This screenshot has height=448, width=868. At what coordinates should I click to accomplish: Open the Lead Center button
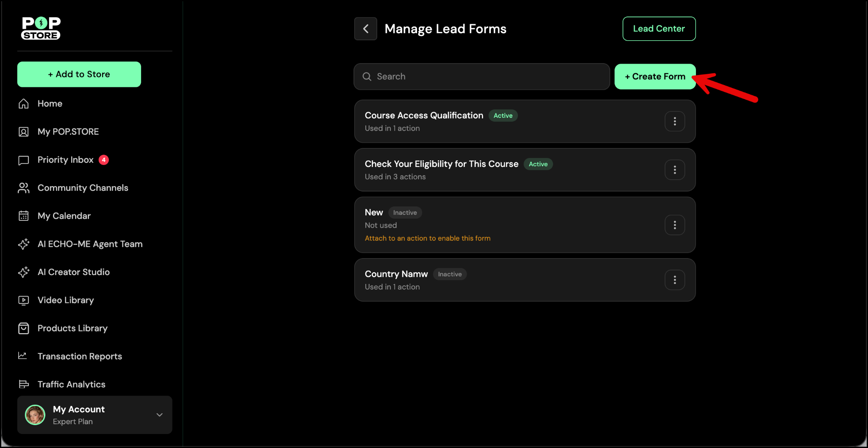[x=659, y=29]
